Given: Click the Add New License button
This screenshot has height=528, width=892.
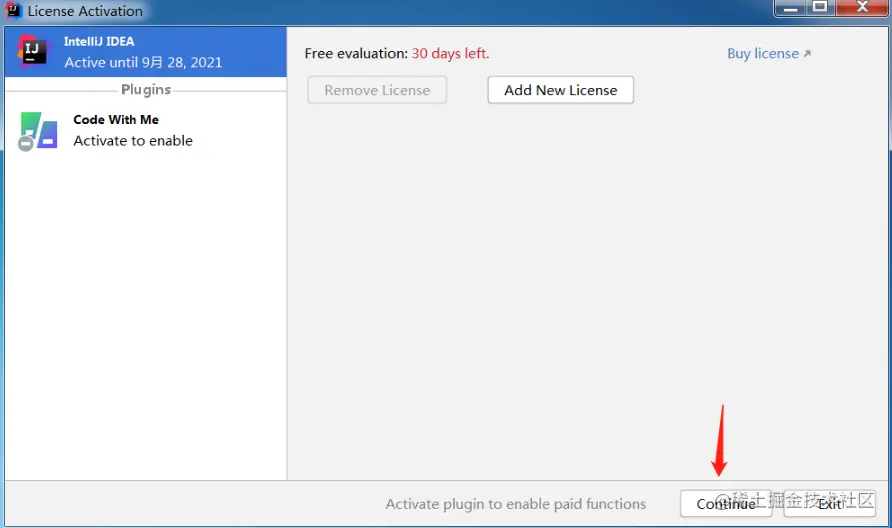Looking at the screenshot, I should [x=560, y=90].
